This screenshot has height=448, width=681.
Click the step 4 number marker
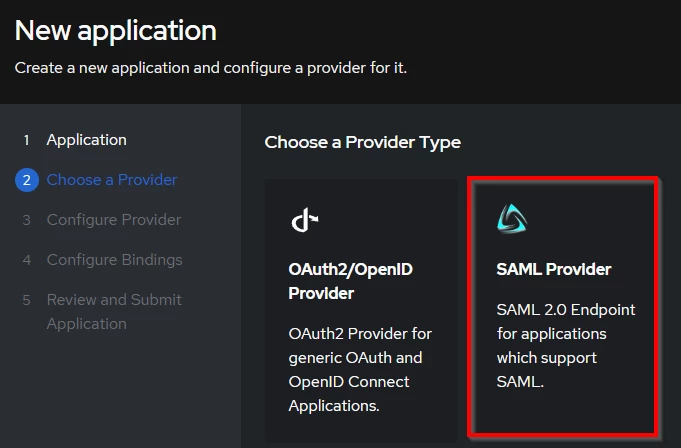click(27, 260)
